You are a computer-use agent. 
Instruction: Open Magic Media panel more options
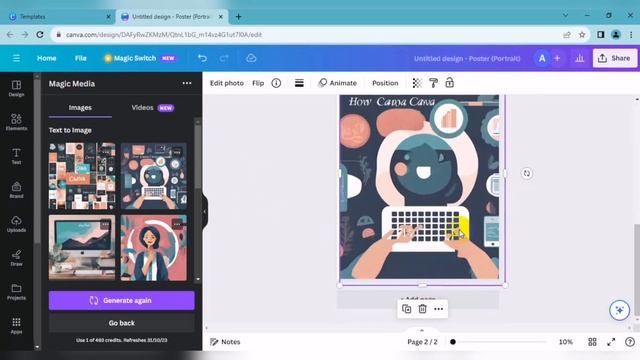187,83
